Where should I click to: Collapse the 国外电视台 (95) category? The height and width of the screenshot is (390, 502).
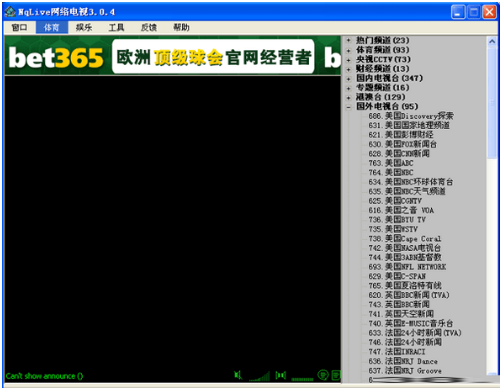point(349,107)
